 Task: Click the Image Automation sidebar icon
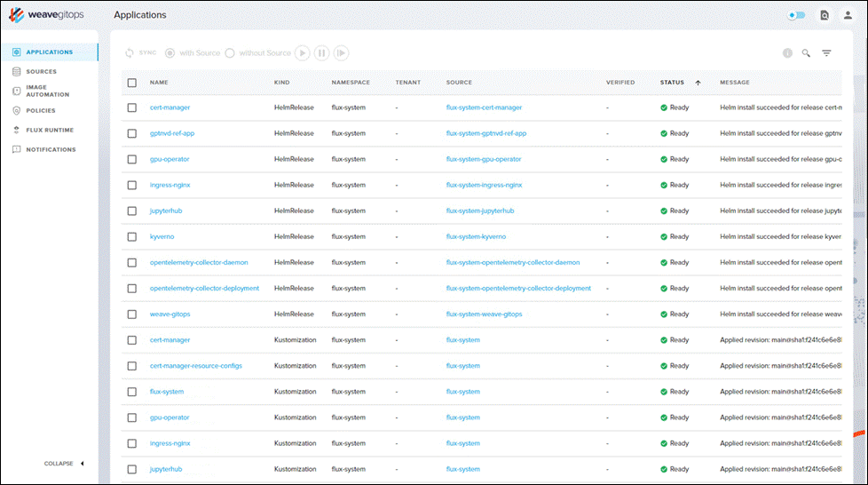pos(17,91)
